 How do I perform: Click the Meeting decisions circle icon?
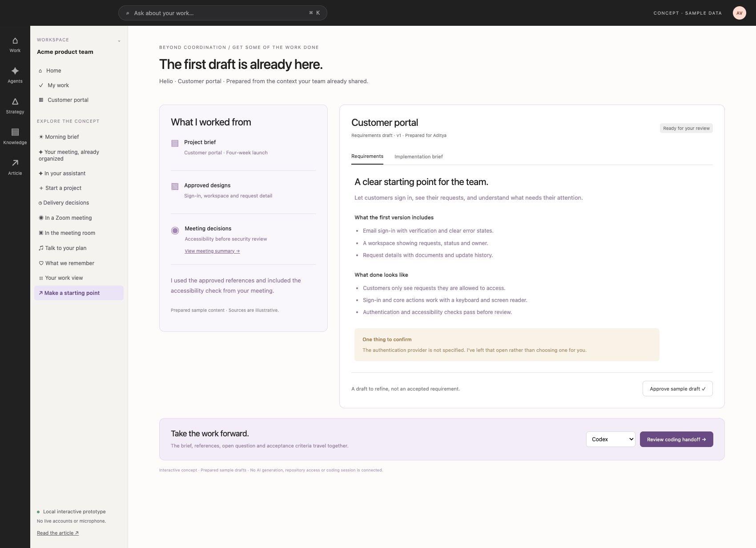175,230
